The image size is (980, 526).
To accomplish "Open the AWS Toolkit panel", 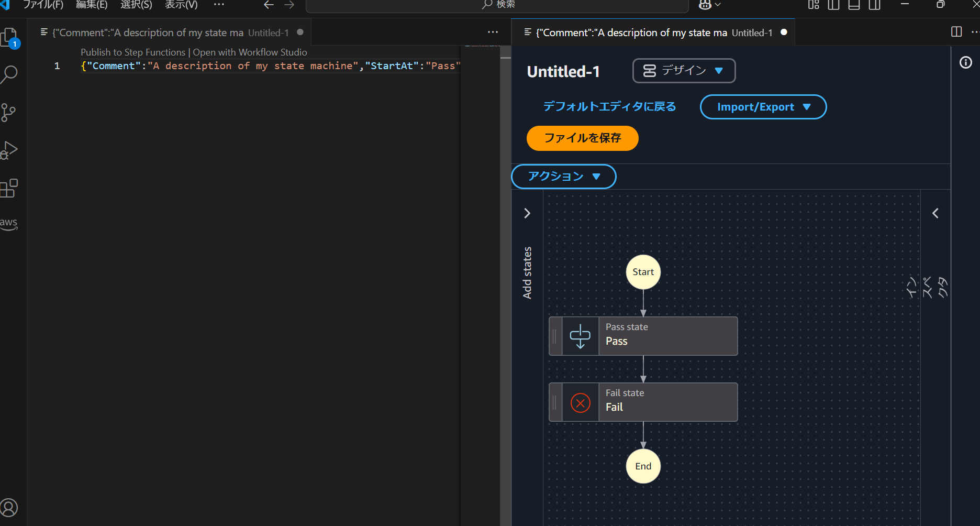I will click(9, 224).
